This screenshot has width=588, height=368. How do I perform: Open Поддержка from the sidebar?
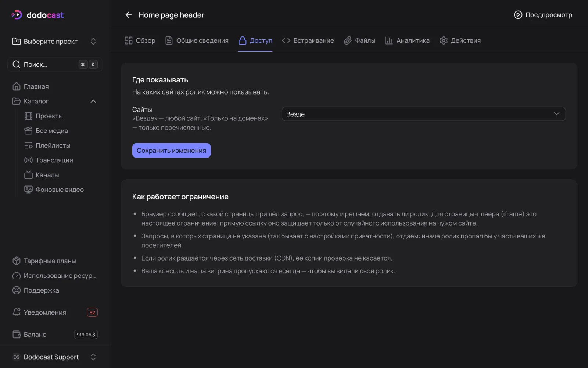coord(41,290)
